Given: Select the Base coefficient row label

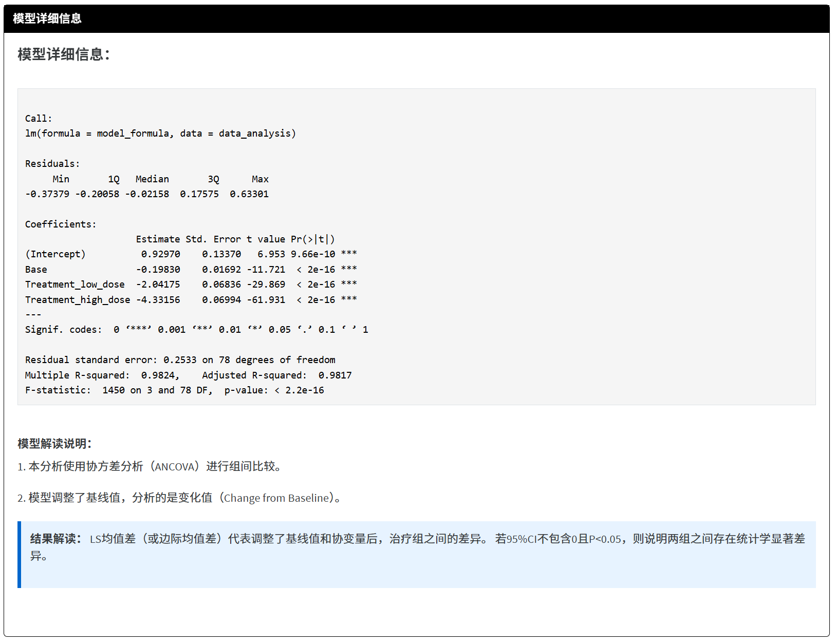Looking at the screenshot, I should (x=36, y=270).
